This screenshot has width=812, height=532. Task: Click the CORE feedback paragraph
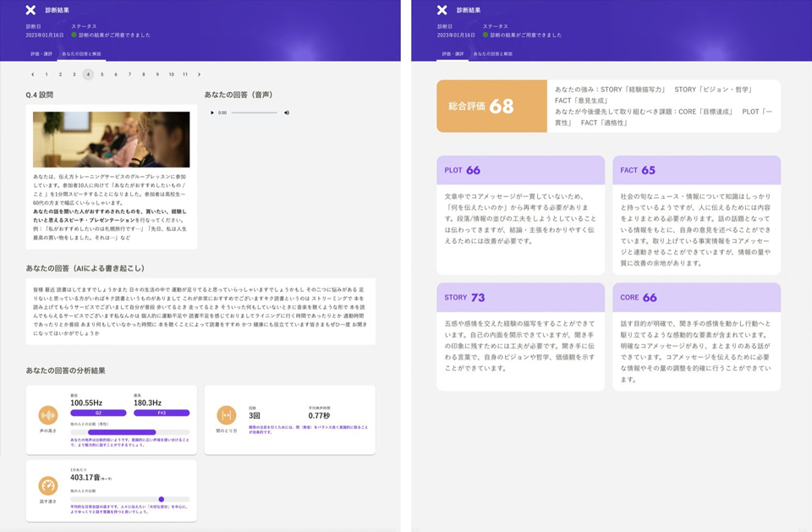[696, 351]
